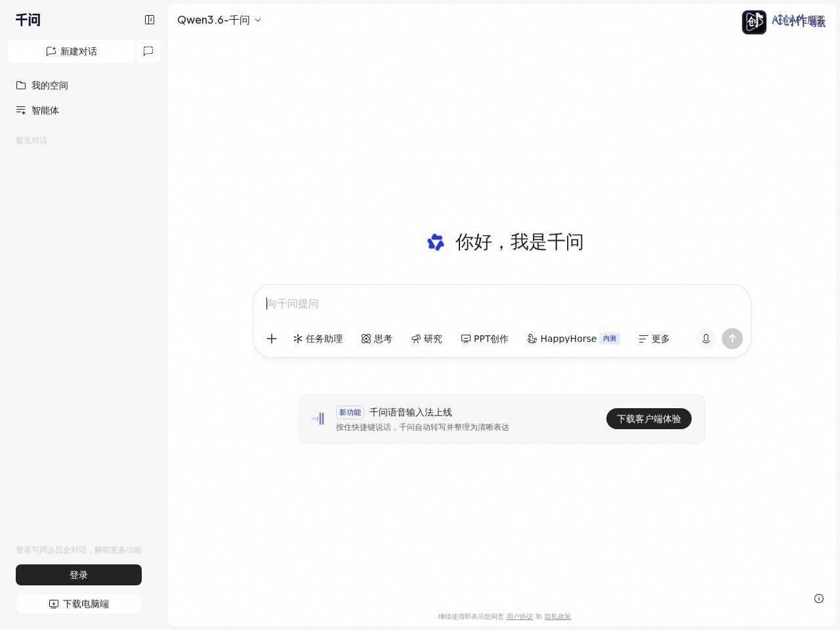Click the AI创作导航 logo icon
Screen dimensions: 840x630
(x=754, y=22)
